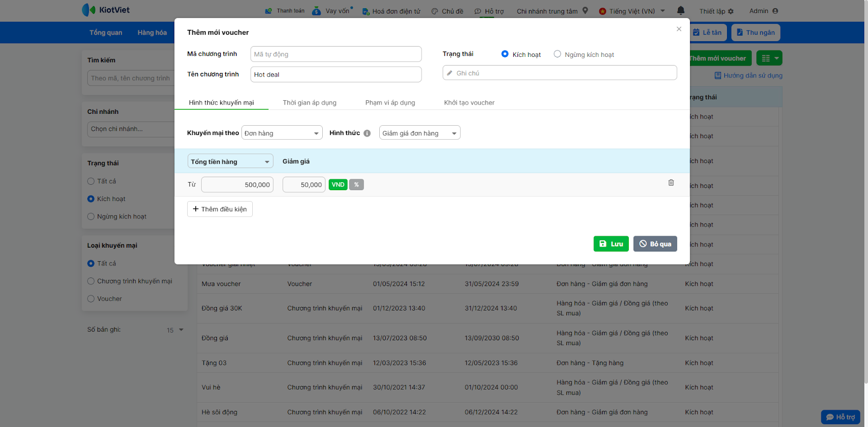Select Mua voucher row name
This screenshot has width=868, height=427.
tap(221, 284)
